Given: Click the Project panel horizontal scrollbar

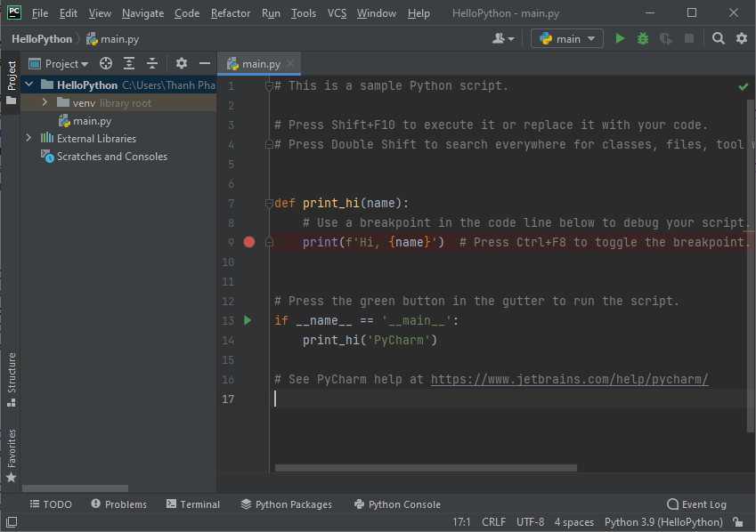Looking at the screenshot, I should (x=75, y=488).
